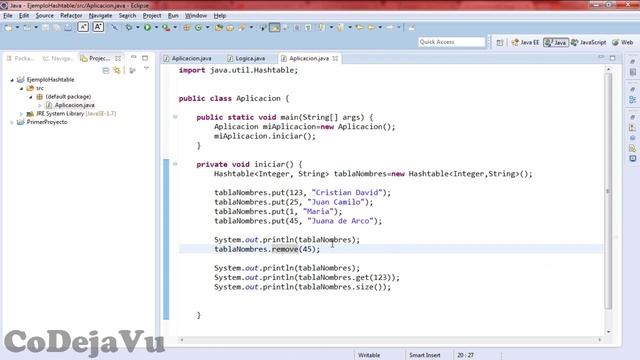Click the Next Annotation toolbar icon
640x360 pixels.
tap(322, 27)
